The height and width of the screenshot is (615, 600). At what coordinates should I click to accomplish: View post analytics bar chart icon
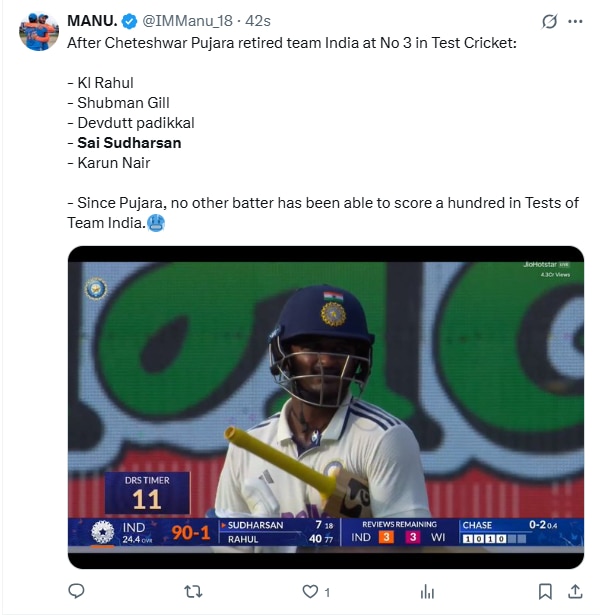click(x=427, y=591)
